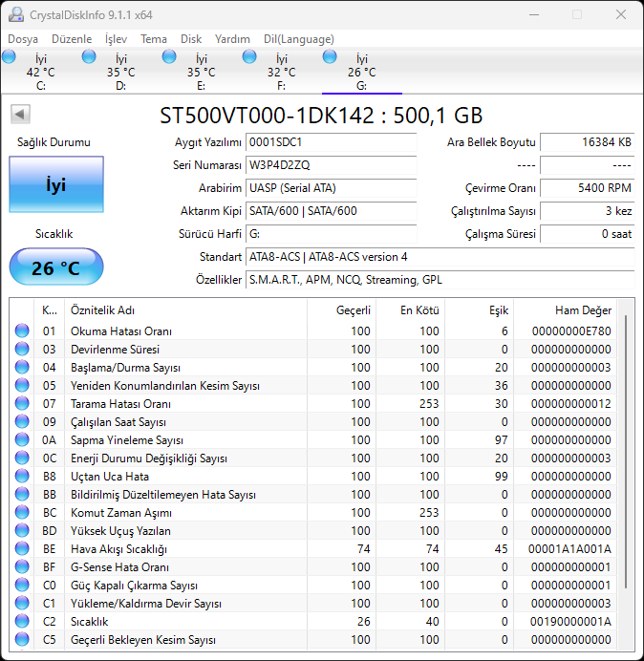Screen dimensions: 644x661
Task: Click status orb for BE Hava Akışı Sıcaklığı
Action: 22,548
